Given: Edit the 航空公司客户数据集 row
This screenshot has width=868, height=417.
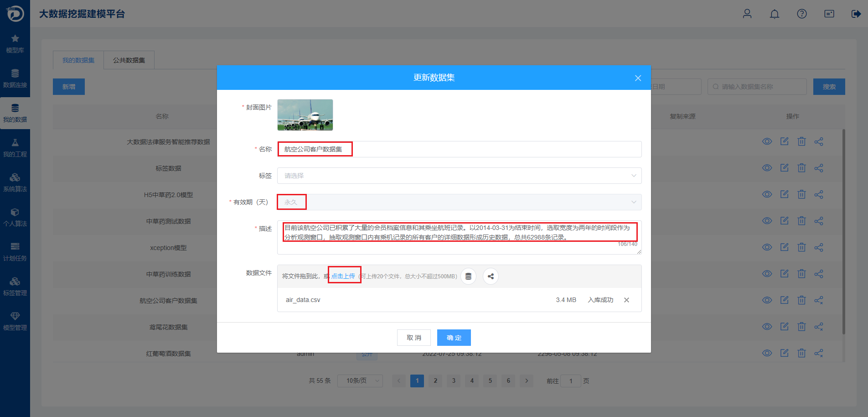Looking at the screenshot, I should click(x=784, y=300).
